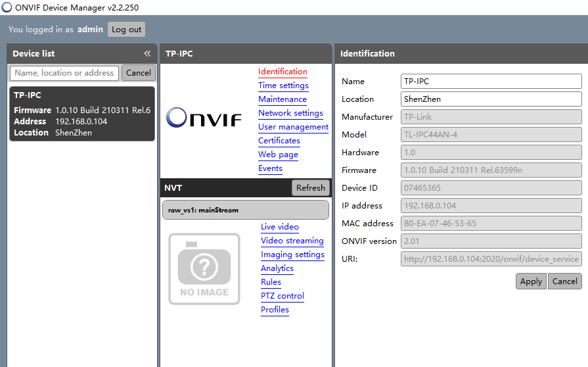Open the Profiles link
Viewport: 588px width, 367px height.
[x=275, y=310]
